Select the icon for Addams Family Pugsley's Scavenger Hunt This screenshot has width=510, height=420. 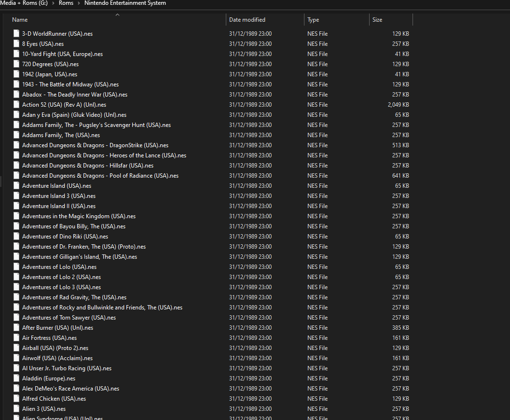[x=16, y=125]
